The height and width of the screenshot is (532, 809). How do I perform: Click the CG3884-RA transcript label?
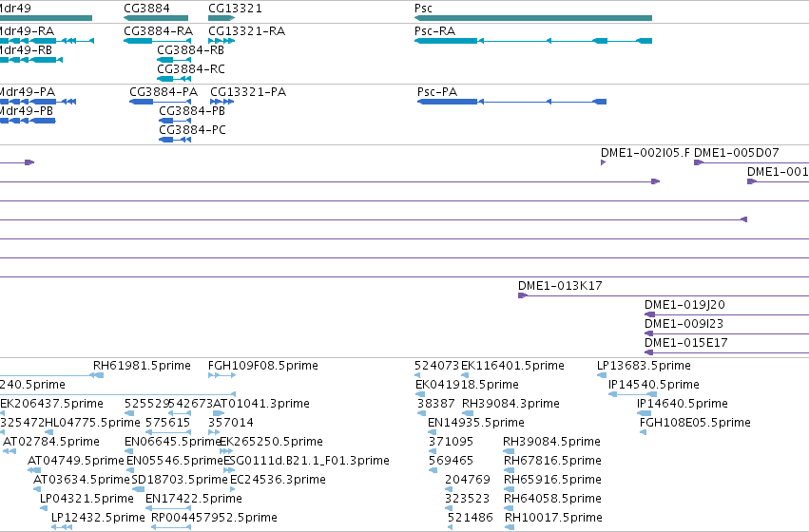pyautogui.click(x=158, y=31)
